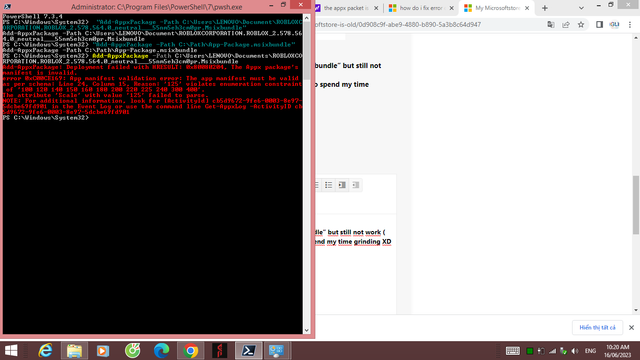Open network signal tray icon
This screenshot has height=360, width=640.
coord(552,351)
